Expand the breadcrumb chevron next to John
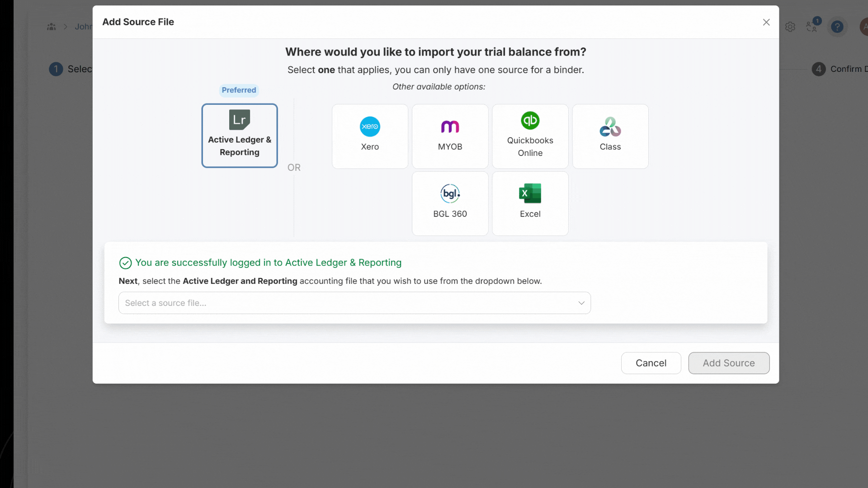This screenshot has width=868, height=488. coord(66,27)
